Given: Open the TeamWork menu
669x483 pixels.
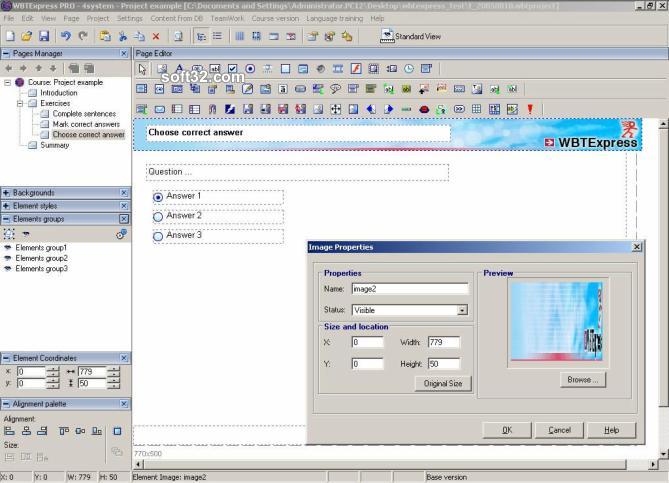Looking at the screenshot, I should click(225, 18).
